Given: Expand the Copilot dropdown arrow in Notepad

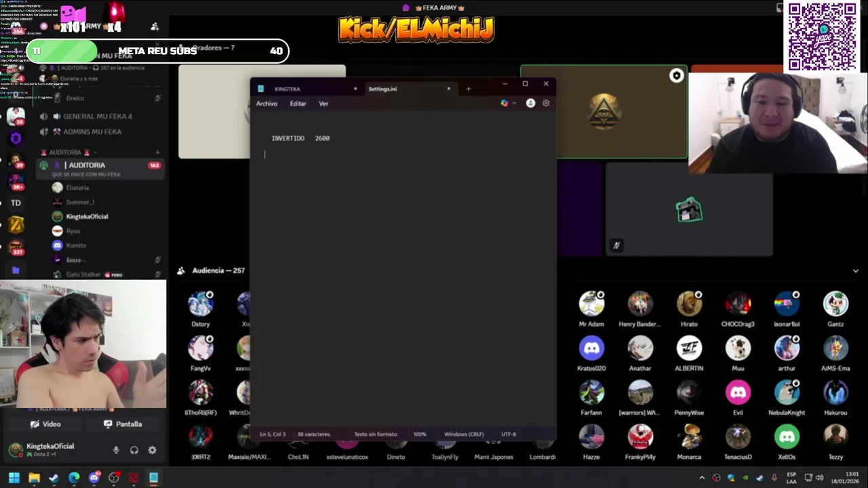Looking at the screenshot, I should (514, 103).
